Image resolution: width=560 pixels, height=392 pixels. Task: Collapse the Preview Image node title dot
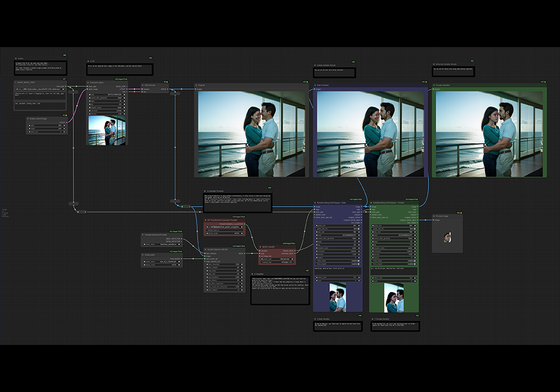[x=434, y=216]
